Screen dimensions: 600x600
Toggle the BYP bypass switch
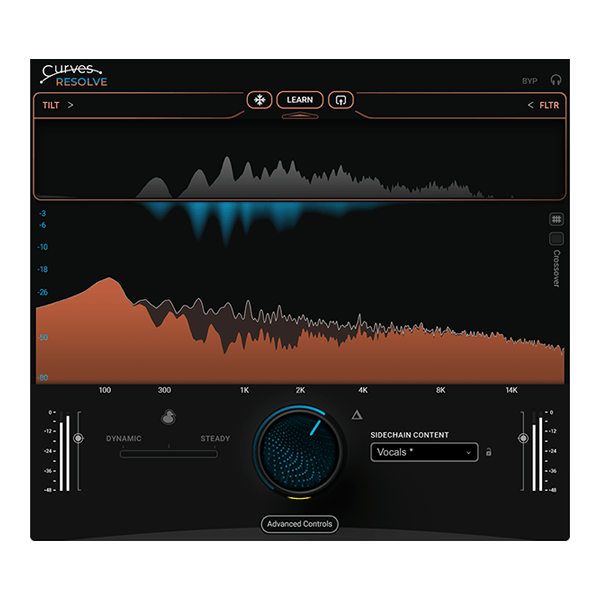530,80
